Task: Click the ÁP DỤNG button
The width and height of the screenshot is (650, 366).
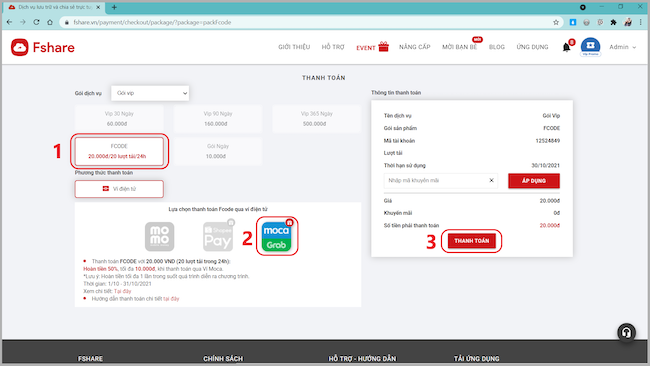Action: (x=534, y=181)
